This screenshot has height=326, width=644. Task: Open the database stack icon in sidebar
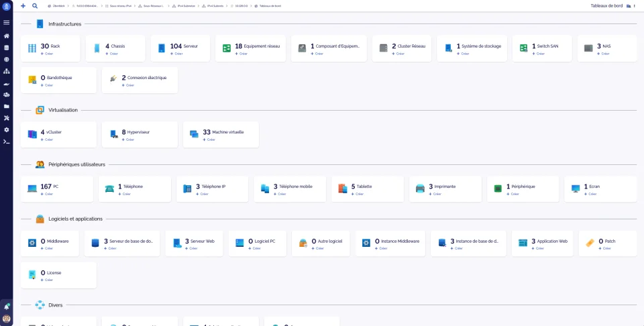(6, 48)
